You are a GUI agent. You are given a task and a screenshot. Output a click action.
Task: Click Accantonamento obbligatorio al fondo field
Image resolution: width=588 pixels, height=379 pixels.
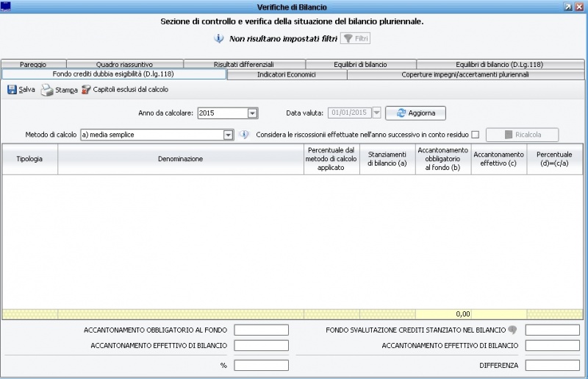[262, 330]
